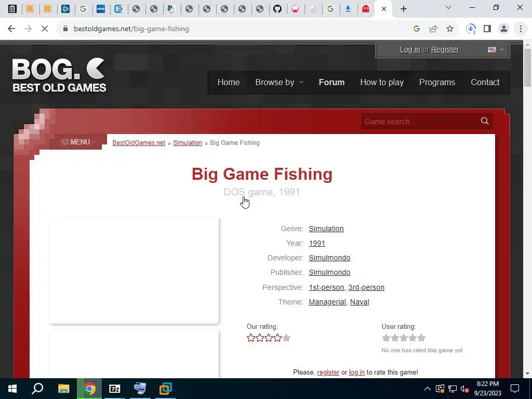The width and height of the screenshot is (532, 399).
Task: Switch to the VMware icon tab
Action: point(101,9)
